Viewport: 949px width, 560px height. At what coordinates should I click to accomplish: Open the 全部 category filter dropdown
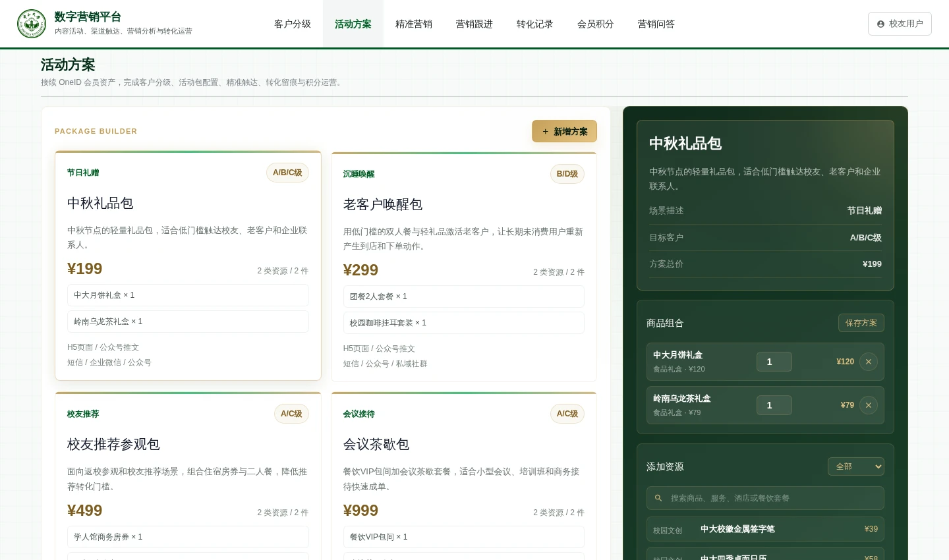(856, 466)
